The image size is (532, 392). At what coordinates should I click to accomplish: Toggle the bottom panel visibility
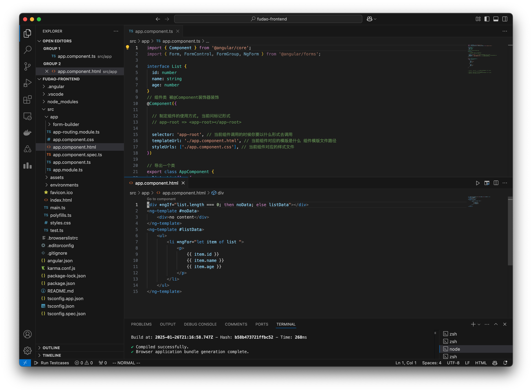[x=496, y=19]
